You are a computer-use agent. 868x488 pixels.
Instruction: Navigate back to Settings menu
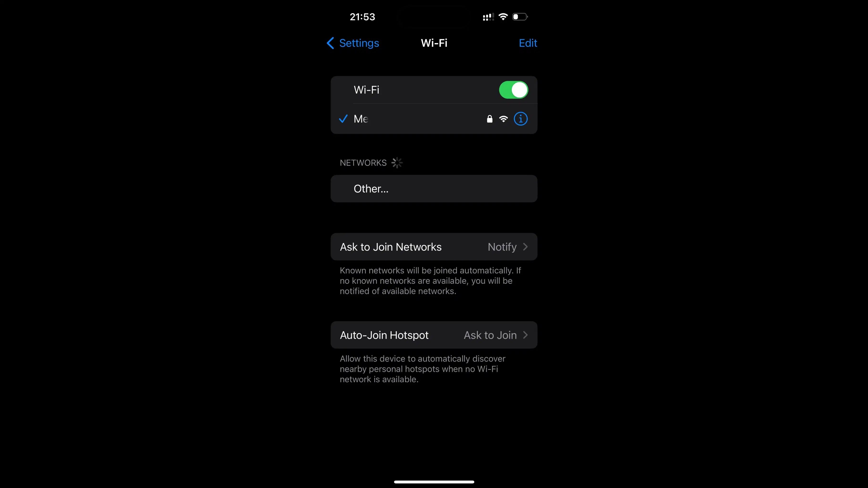tap(352, 43)
